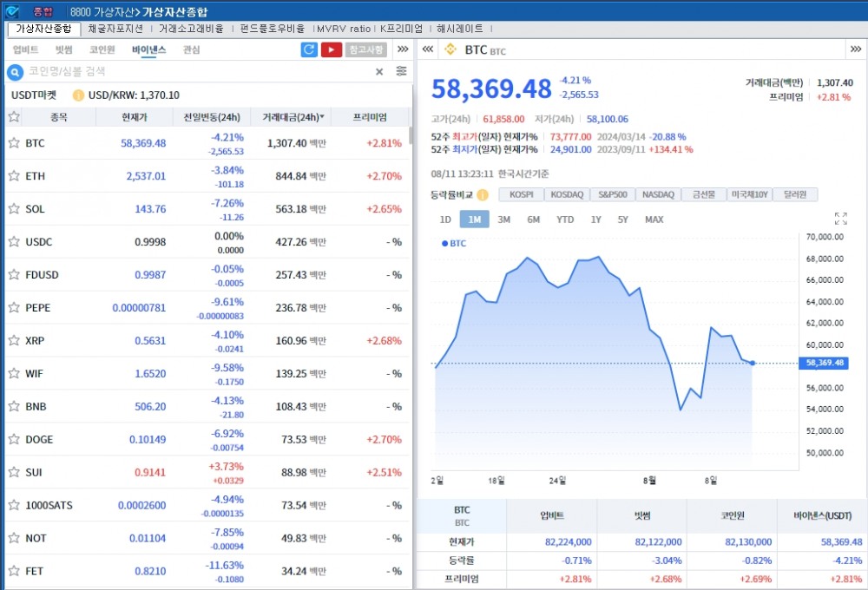Switch chart timeframe to 1D
This screenshot has width=868, height=590.
coord(445,220)
